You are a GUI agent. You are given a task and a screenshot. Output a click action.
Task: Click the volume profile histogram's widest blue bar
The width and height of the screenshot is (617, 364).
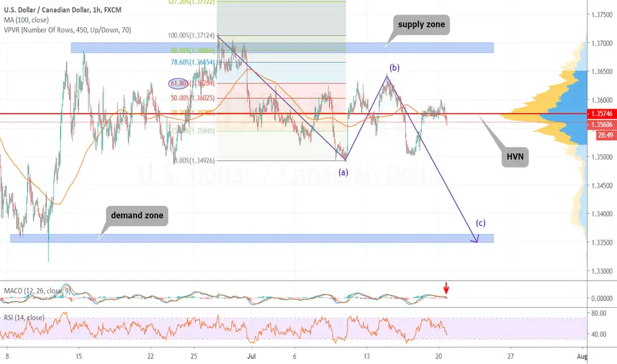click(x=563, y=116)
